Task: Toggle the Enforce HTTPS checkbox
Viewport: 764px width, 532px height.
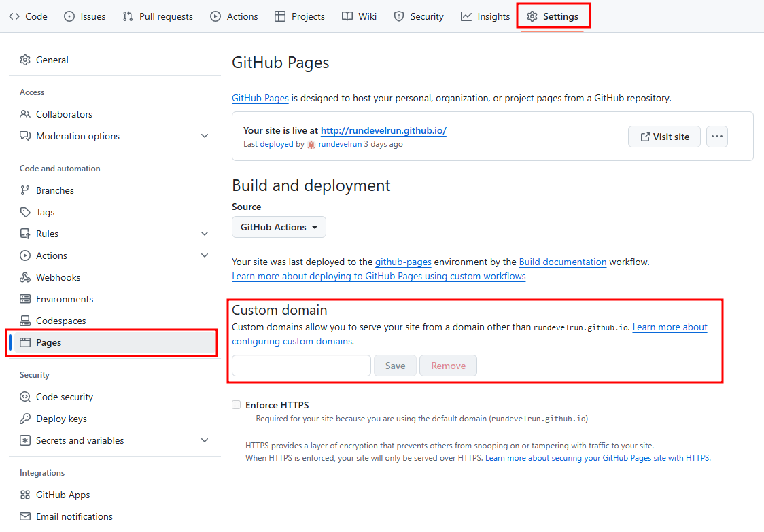Action: click(x=237, y=405)
